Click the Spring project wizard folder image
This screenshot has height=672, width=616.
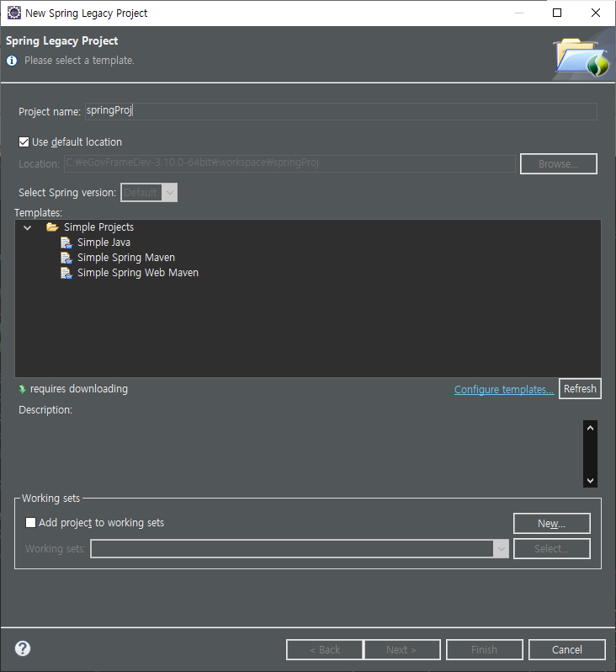coord(581,57)
